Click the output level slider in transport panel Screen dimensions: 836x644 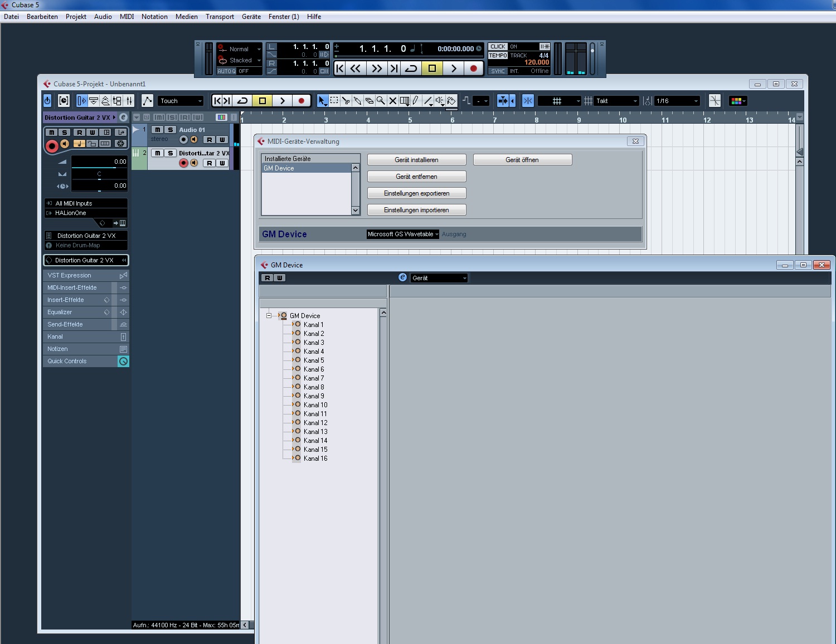click(x=592, y=58)
